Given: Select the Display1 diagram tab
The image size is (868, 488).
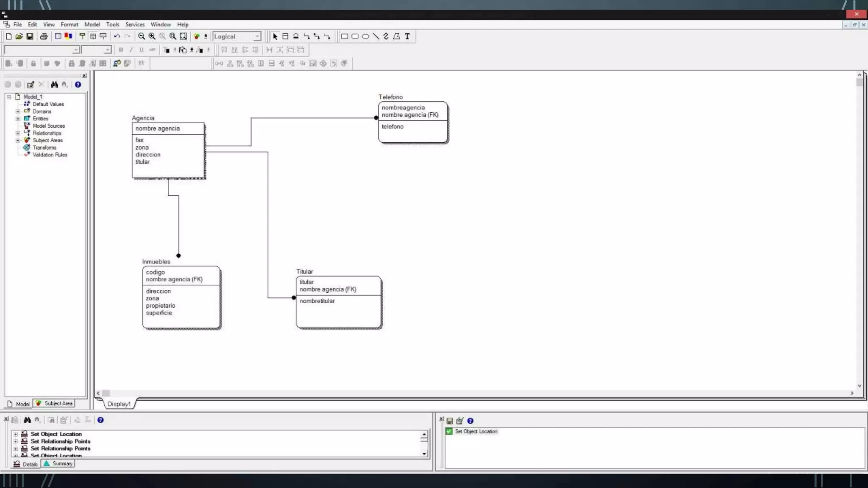Looking at the screenshot, I should (x=119, y=404).
